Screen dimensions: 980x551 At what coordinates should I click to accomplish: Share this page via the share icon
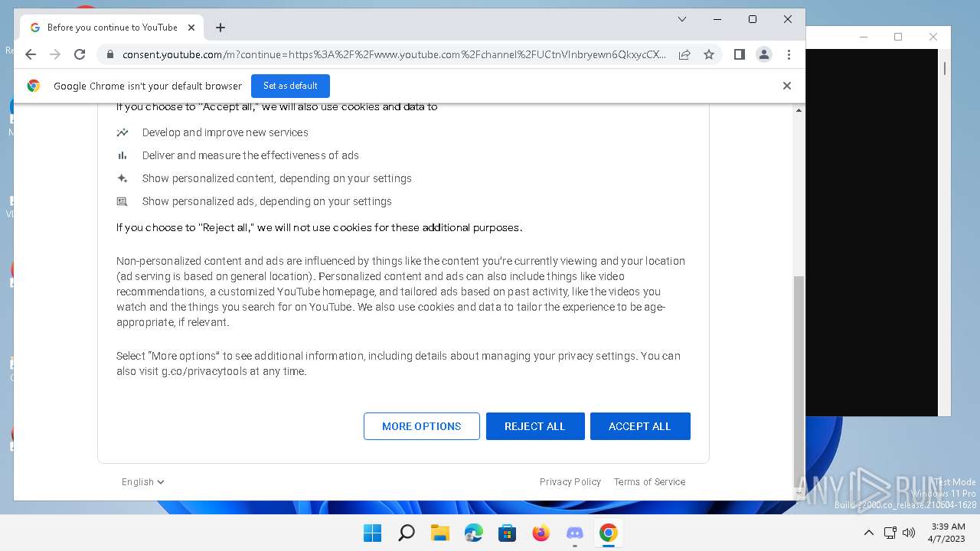(x=684, y=54)
